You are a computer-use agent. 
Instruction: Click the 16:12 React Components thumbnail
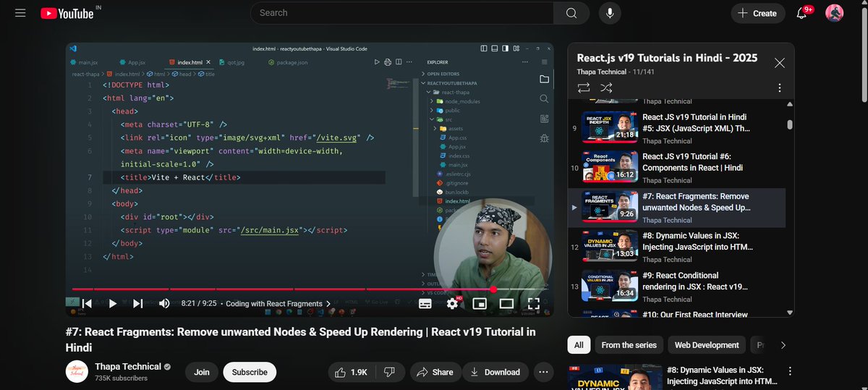[610, 166]
